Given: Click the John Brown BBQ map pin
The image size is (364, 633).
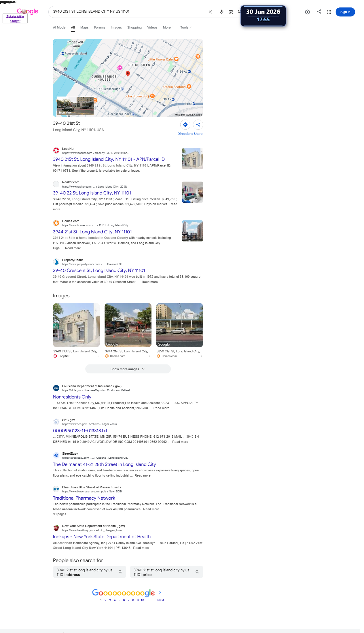Looking at the screenshot, I should click(x=153, y=96).
